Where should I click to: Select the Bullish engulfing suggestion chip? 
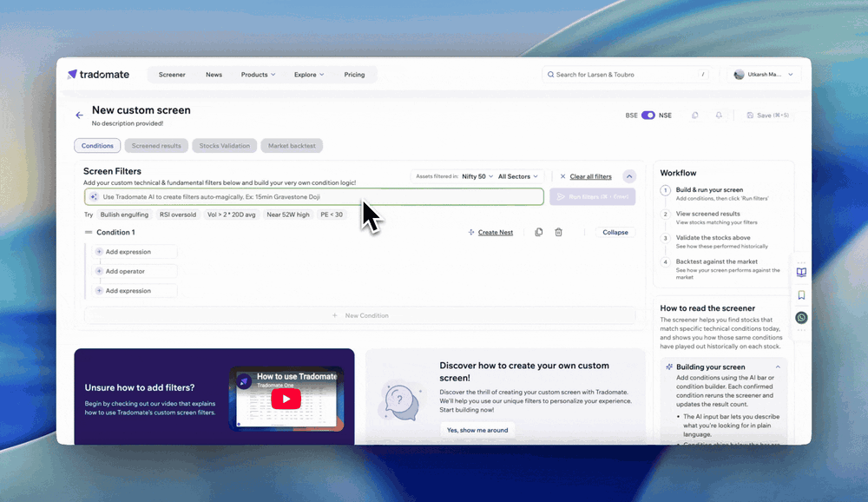124,215
